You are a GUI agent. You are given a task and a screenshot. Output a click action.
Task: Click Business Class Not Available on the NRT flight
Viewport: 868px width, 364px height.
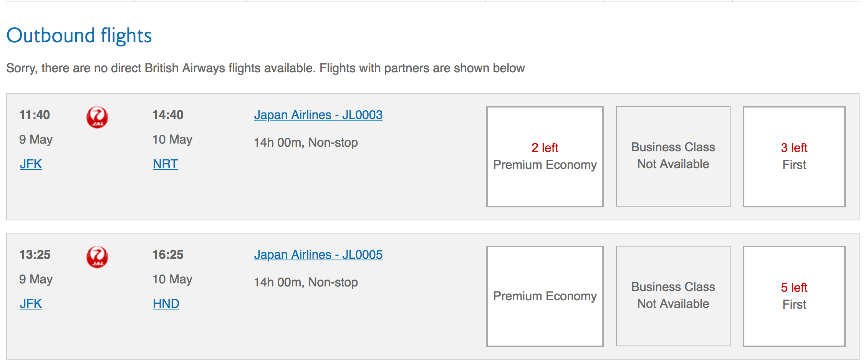tap(673, 156)
